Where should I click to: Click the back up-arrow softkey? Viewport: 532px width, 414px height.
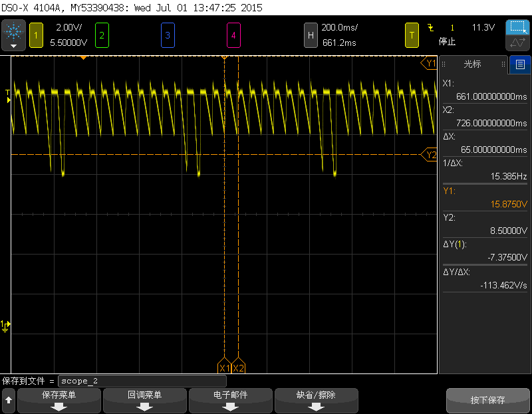[x=9, y=401]
